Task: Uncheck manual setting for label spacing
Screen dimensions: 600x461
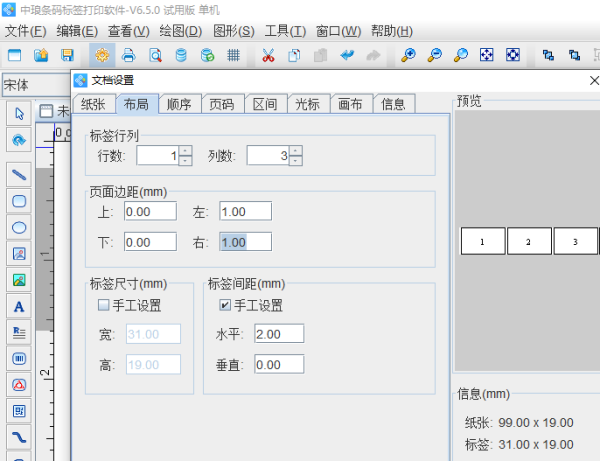Action: 225,305
